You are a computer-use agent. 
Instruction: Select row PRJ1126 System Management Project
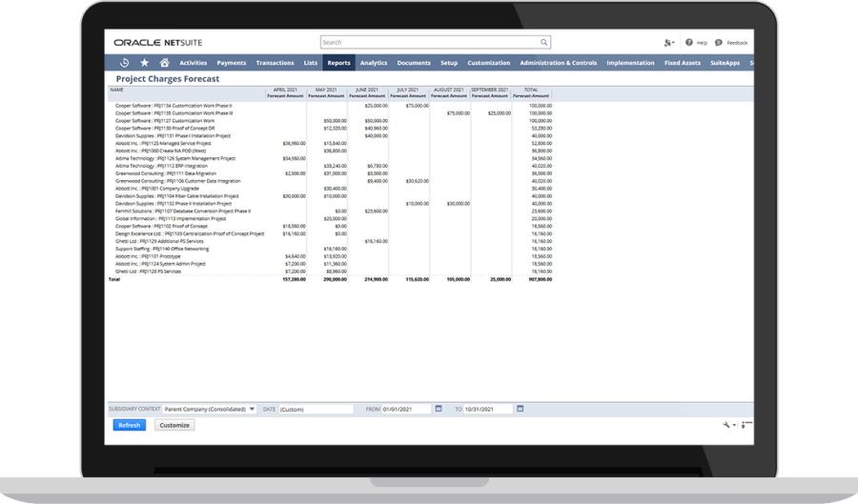click(331, 158)
